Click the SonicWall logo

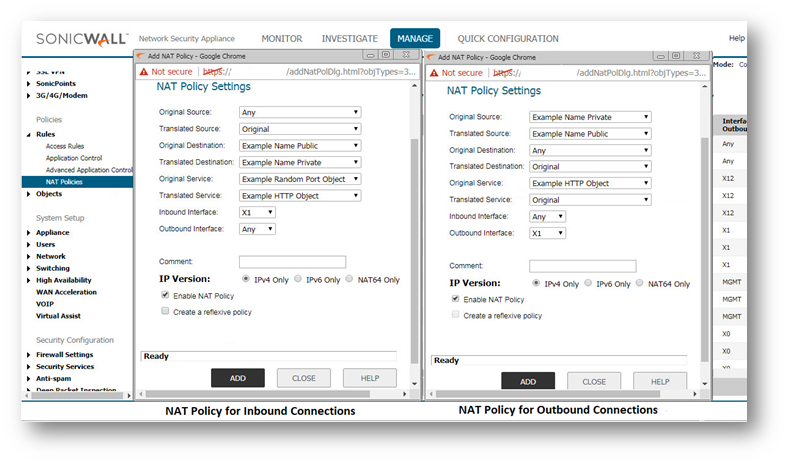[81, 39]
